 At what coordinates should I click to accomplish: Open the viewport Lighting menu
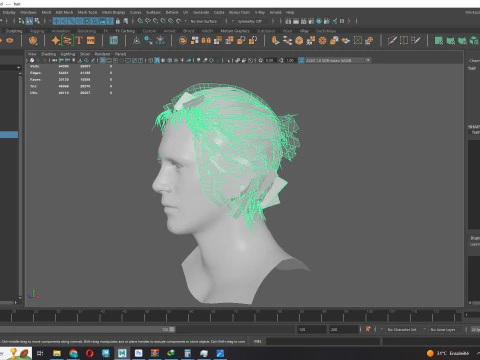pos(68,54)
